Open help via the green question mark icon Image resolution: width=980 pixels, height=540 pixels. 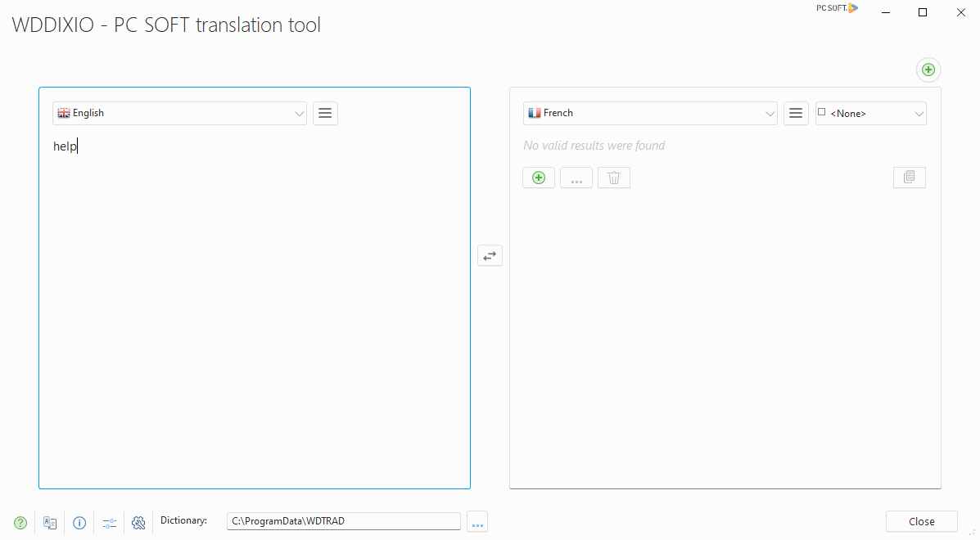20,523
